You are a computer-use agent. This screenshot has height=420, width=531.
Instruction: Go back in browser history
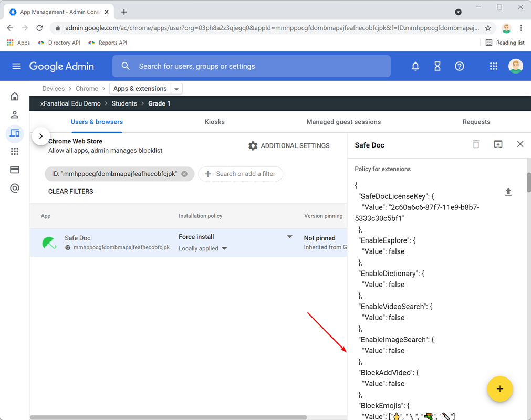10,28
